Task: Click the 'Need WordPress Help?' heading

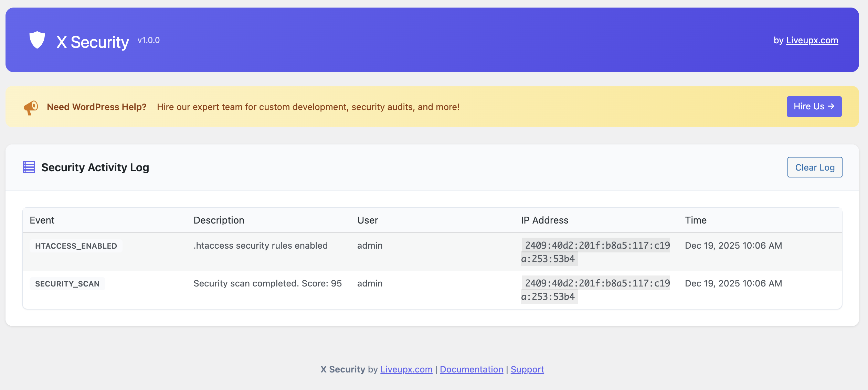Action: tap(97, 107)
